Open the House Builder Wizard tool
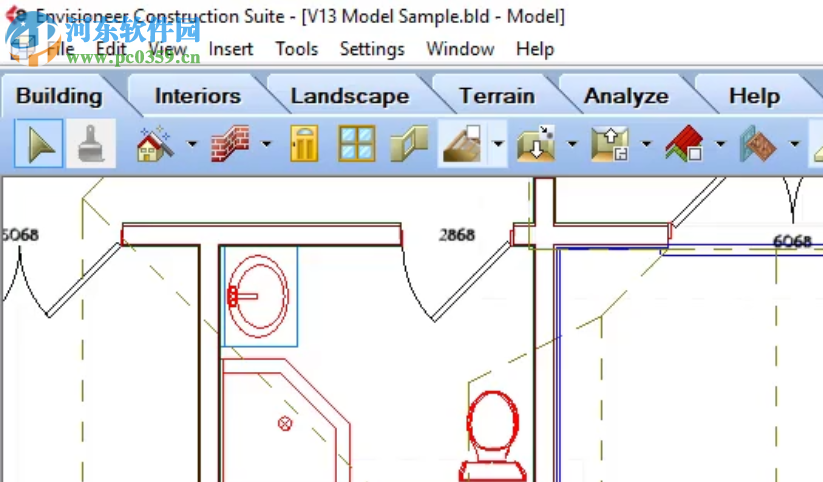This screenshot has width=823, height=482. [154, 143]
